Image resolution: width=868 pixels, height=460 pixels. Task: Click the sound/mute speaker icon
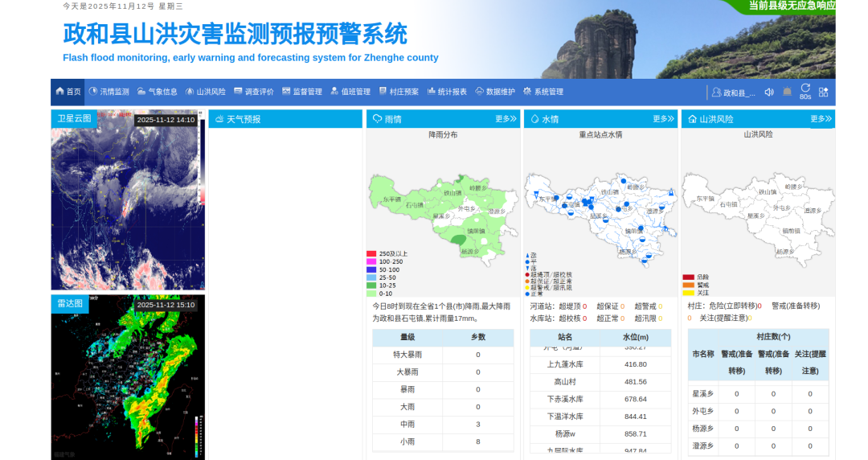(769, 92)
